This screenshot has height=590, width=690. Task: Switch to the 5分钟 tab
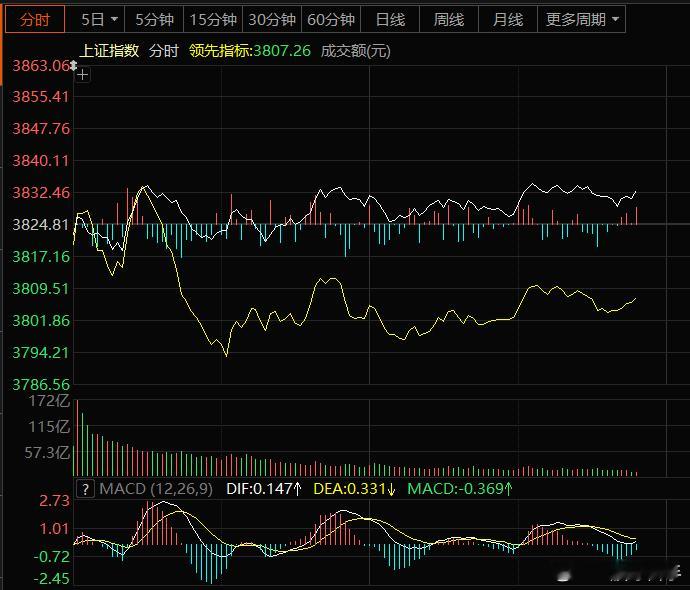(154, 19)
